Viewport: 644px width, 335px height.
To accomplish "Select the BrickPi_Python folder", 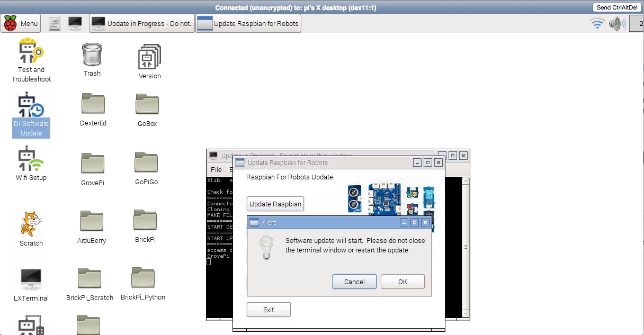I will (x=143, y=284).
